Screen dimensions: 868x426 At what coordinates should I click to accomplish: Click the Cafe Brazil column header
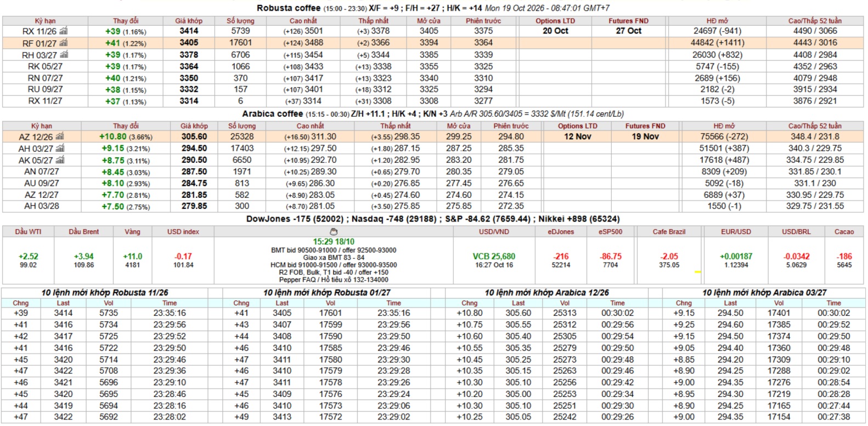click(x=669, y=232)
